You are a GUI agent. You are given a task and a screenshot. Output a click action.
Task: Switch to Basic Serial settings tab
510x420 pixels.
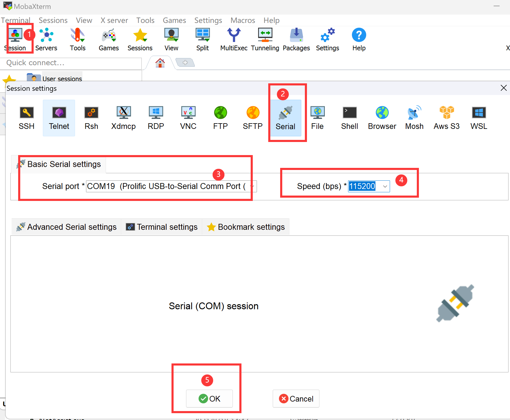59,164
